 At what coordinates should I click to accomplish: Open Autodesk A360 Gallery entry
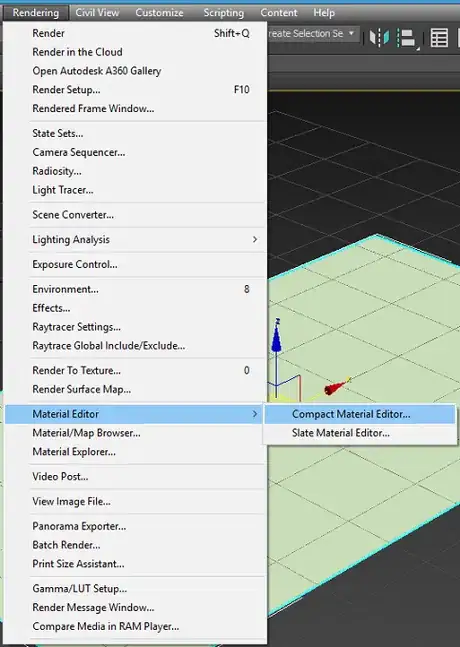(135, 71)
